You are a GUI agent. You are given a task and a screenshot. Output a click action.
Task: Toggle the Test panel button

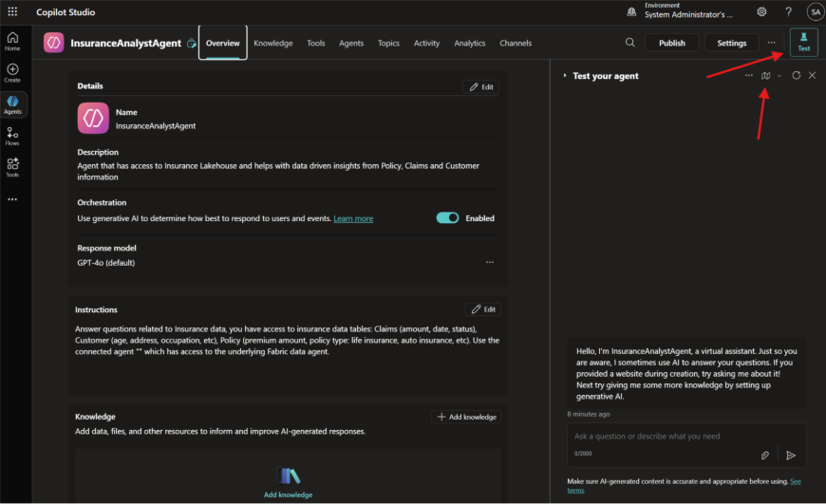click(804, 42)
